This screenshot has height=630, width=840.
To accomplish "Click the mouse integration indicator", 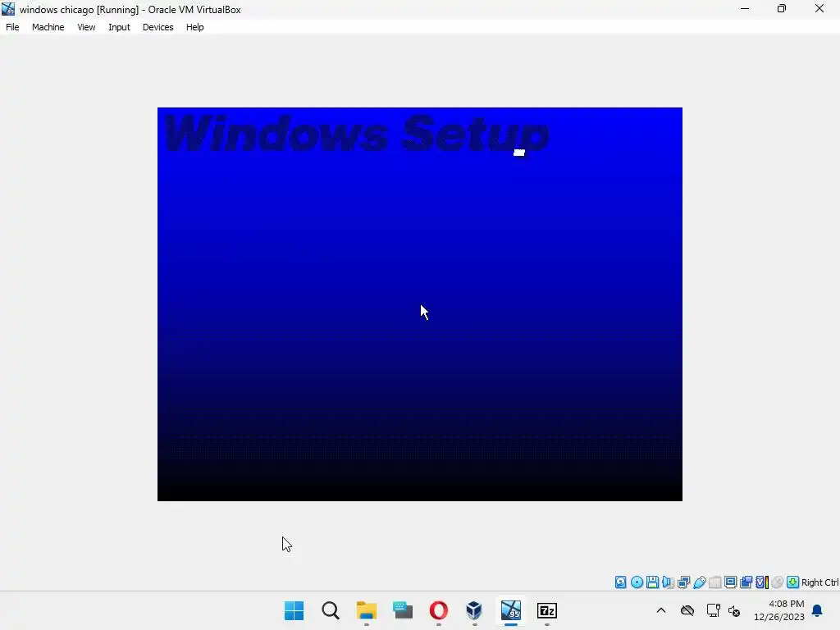I will coord(778,582).
